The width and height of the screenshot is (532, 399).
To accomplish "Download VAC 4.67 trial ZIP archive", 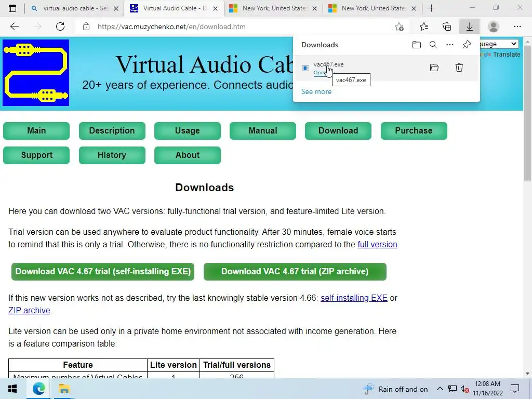I will point(295,271).
